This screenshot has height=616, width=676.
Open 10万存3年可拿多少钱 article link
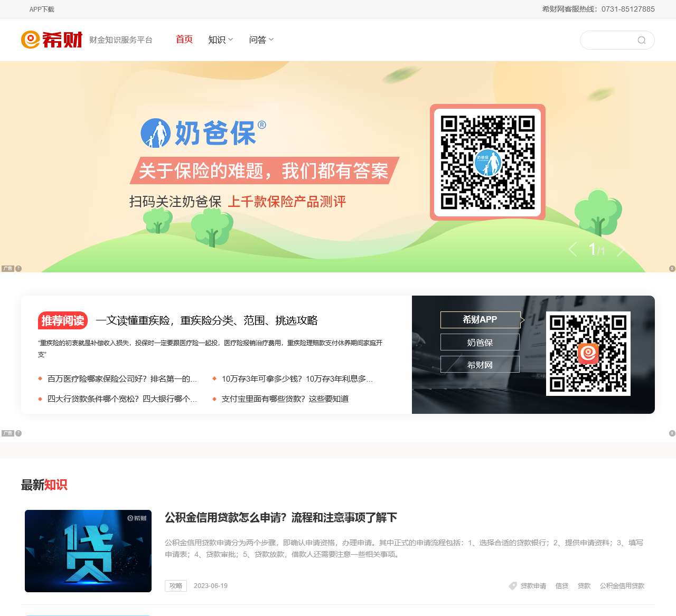point(297,378)
